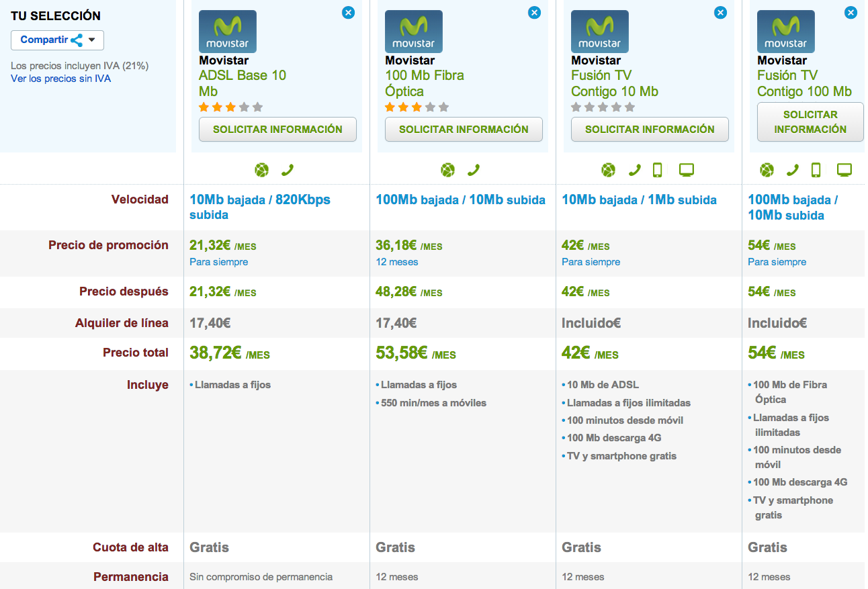This screenshot has width=868, height=589.
Task: Click the Precio de promoción row label
Action: [x=108, y=245]
